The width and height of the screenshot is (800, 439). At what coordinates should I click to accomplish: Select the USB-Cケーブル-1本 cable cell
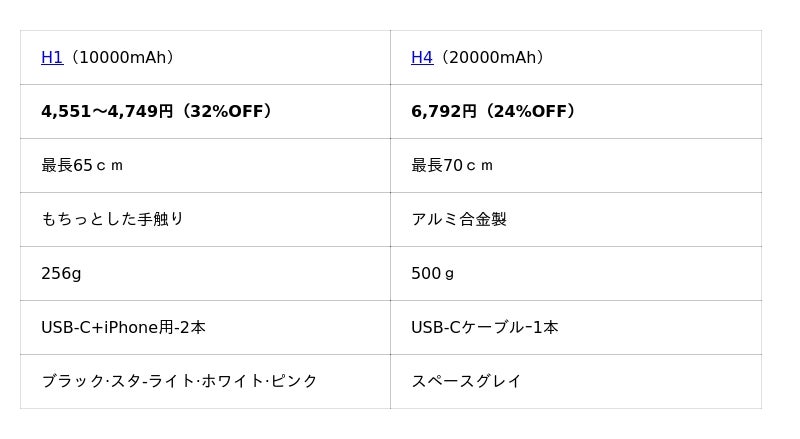pos(485,328)
